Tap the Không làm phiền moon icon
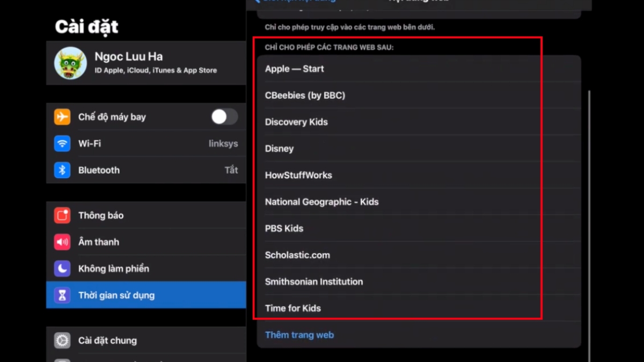644x362 pixels. point(62,269)
